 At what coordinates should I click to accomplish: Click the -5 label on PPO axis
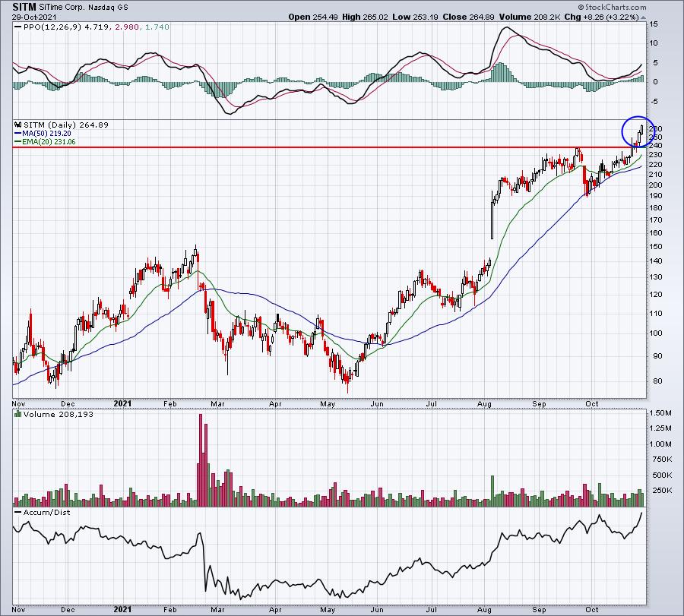click(x=653, y=102)
